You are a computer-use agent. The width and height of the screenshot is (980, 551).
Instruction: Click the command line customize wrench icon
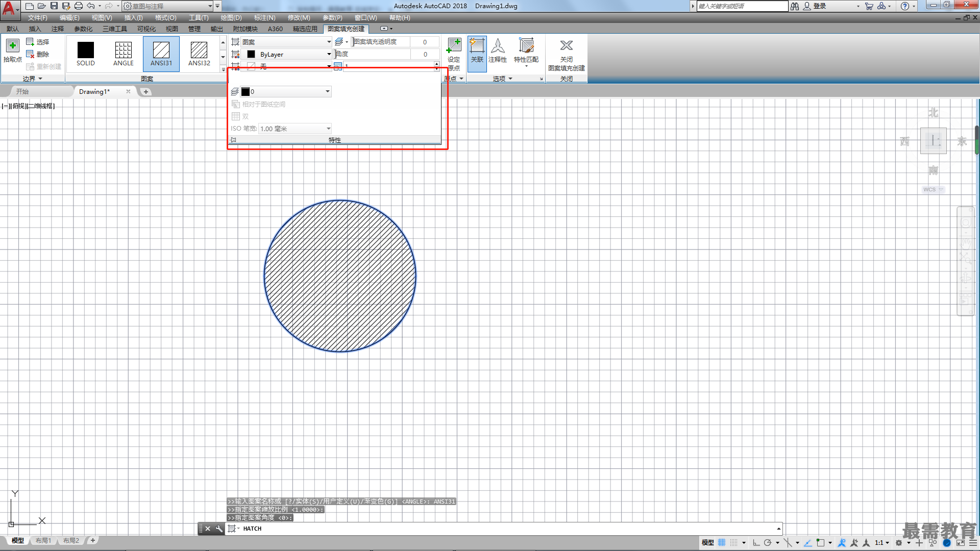(219, 529)
